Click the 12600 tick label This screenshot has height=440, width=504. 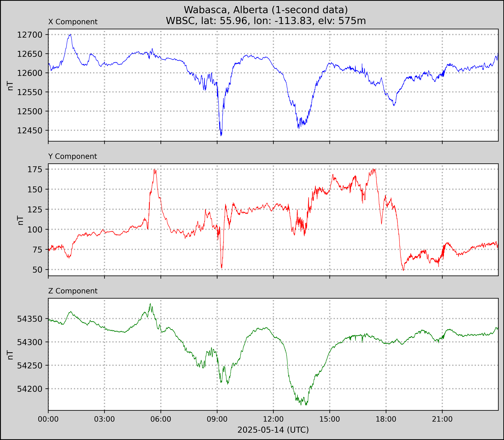pos(30,73)
